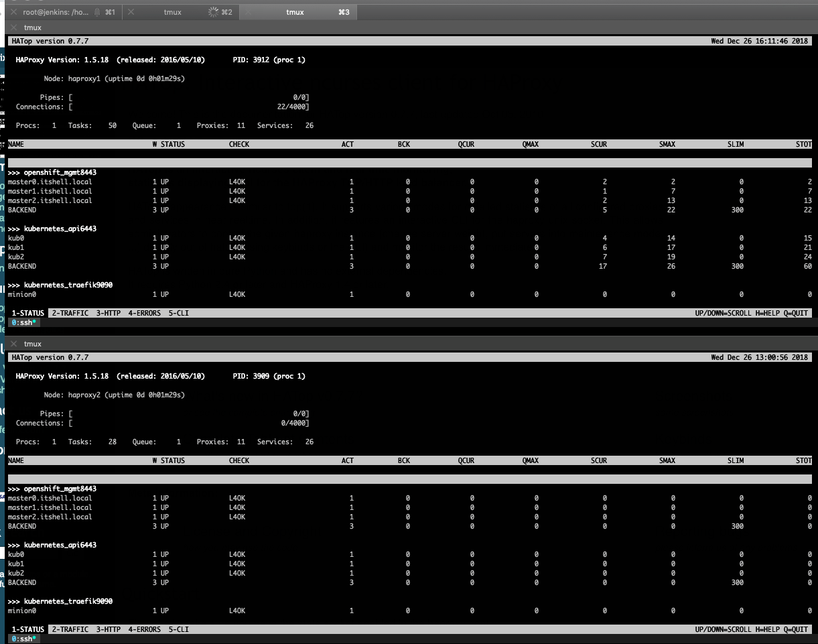The width and height of the screenshot is (818, 644).
Task: Select kub1 row in lower pane
Action: pos(409,564)
